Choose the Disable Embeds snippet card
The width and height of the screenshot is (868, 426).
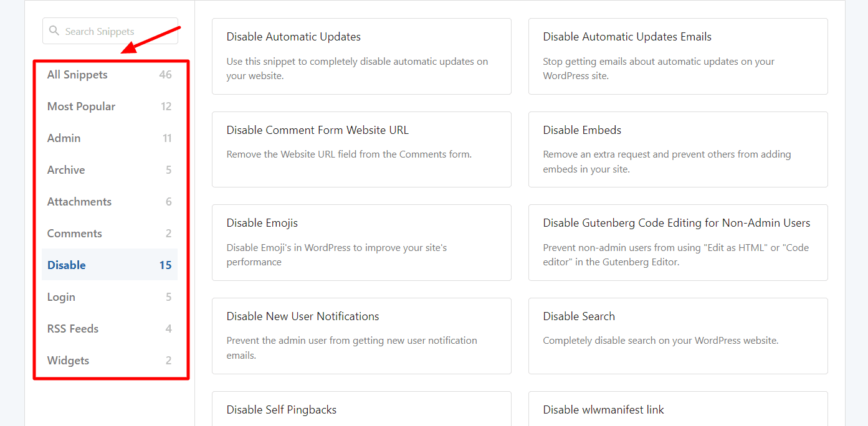[x=678, y=149]
